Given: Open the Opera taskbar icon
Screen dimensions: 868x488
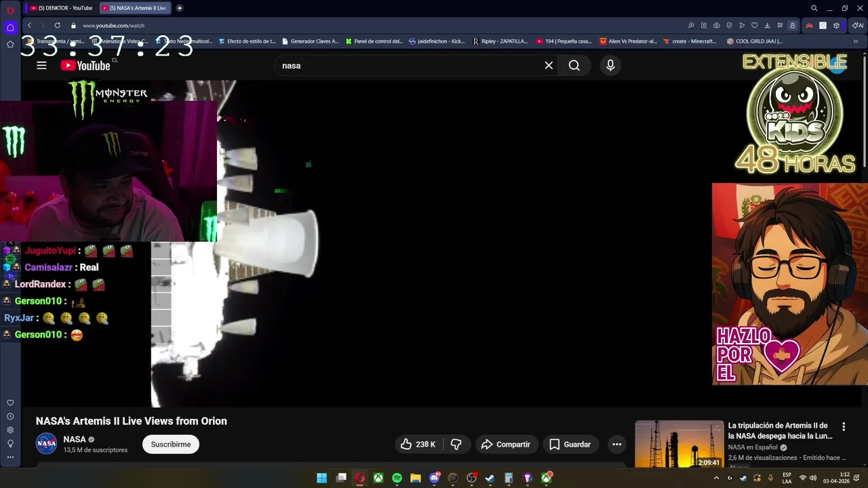Looking at the screenshot, I should click(359, 478).
